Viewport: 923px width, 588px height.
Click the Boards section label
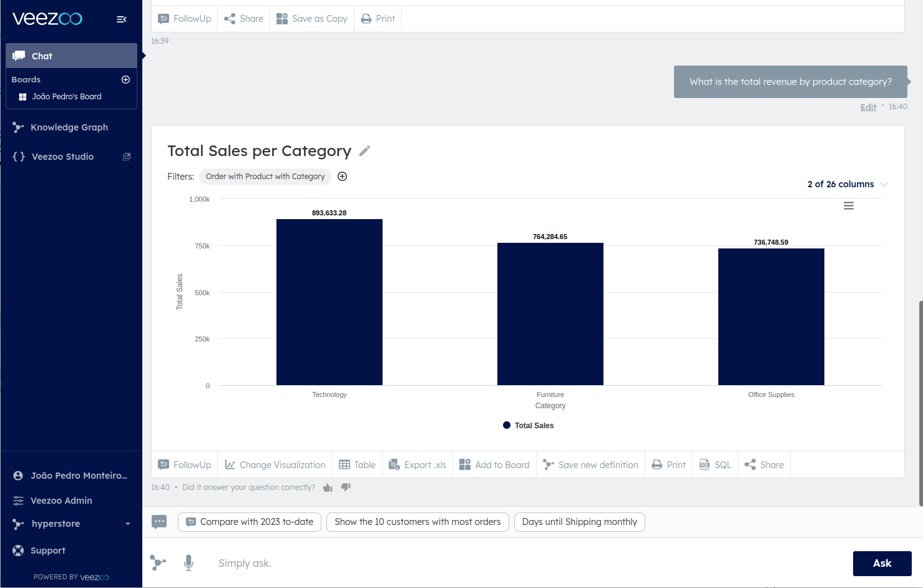26,79
